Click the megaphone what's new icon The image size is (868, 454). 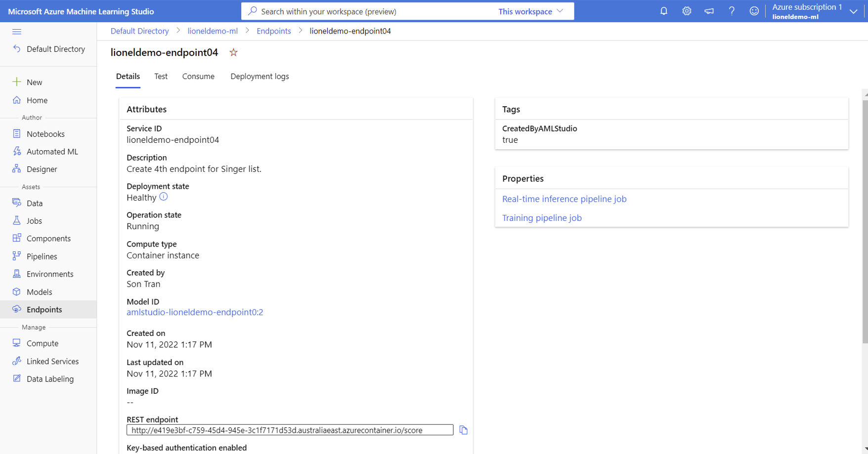[x=709, y=11]
